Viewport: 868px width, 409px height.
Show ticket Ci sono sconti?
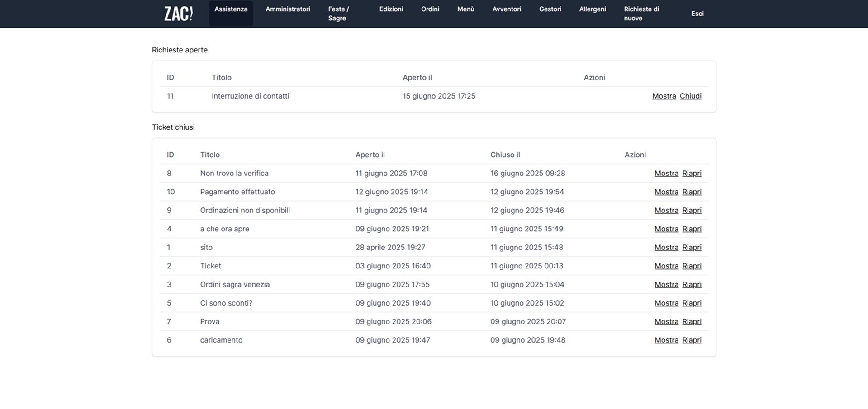tap(666, 303)
